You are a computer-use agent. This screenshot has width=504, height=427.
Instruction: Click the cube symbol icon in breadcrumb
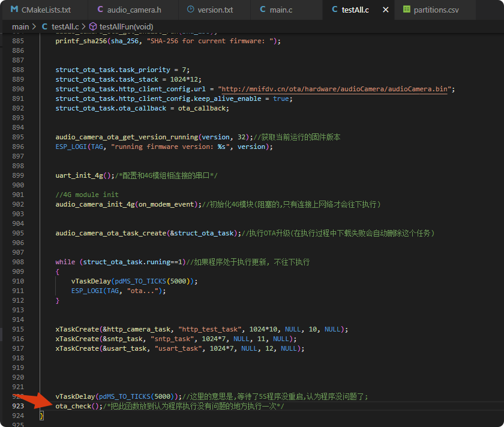pos(93,26)
